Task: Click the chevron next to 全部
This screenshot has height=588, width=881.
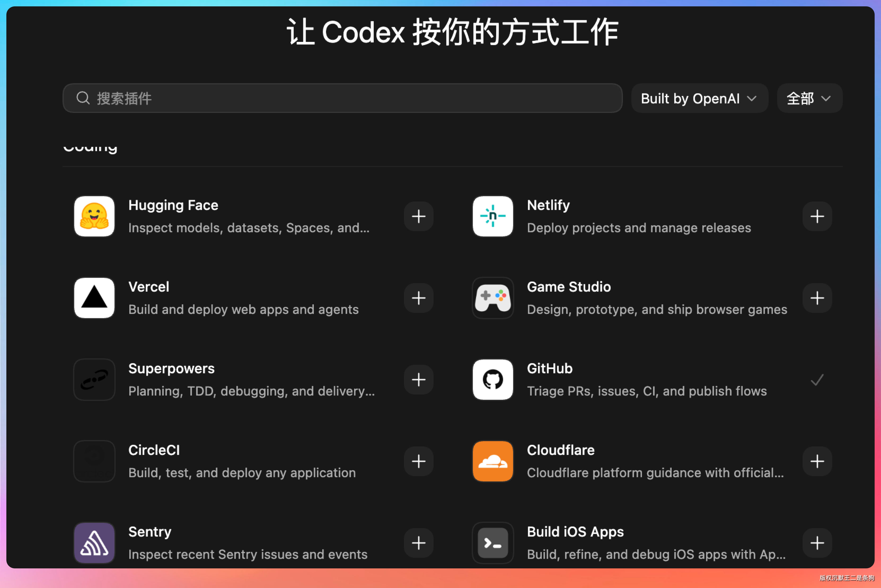Action: coord(826,99)
